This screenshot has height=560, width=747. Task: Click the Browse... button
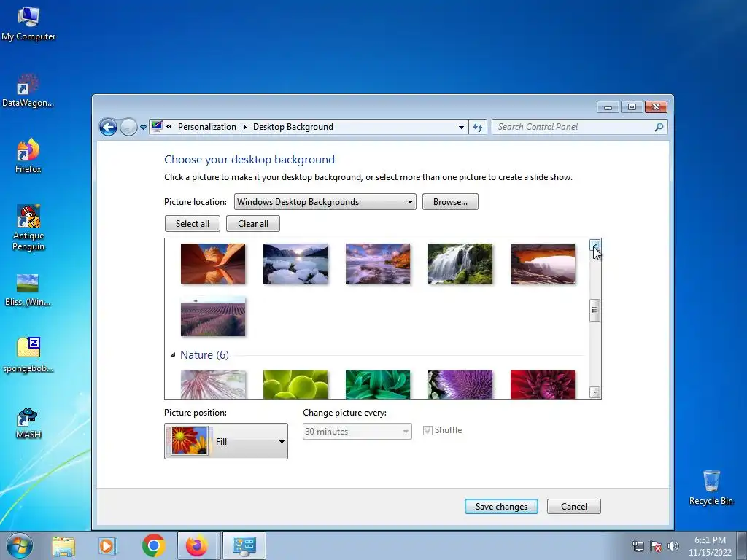(450, 202)
